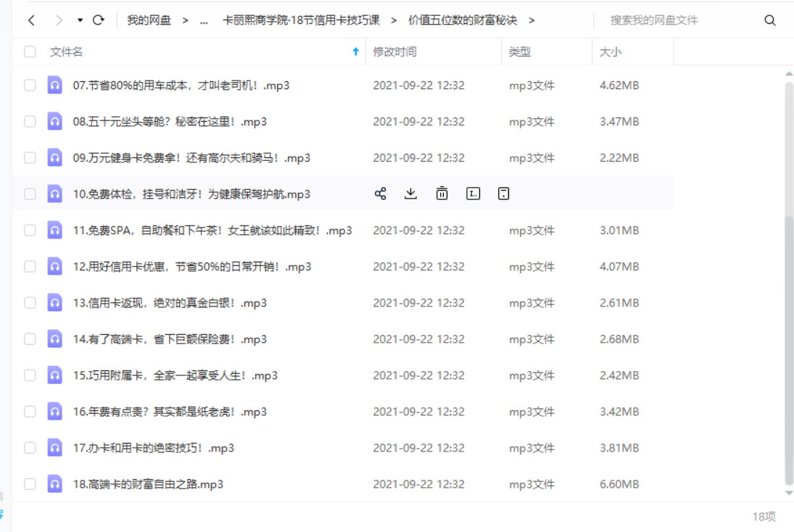Sort by 文件名 column header
Image resolution: width=794 pixels, height=532 pixels.
coord(66,51)
